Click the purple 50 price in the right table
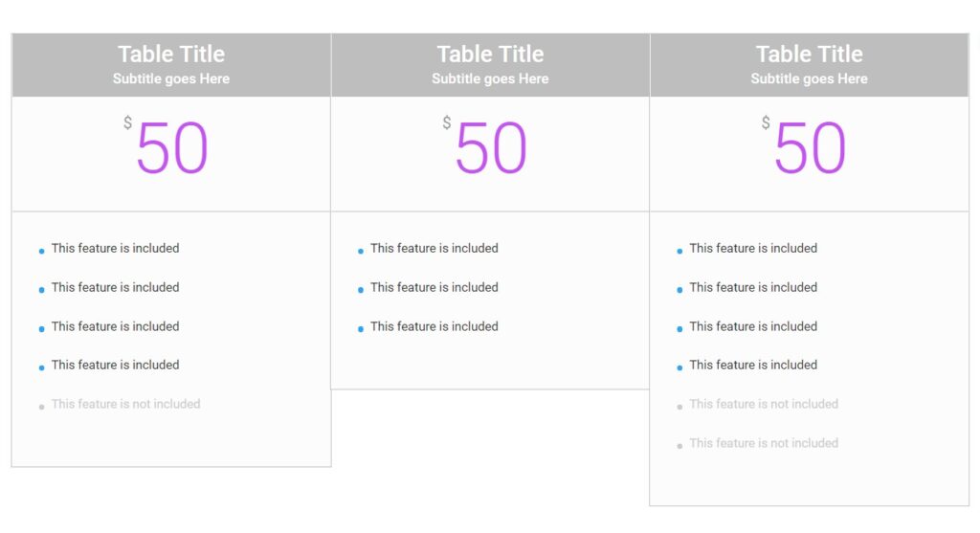Screen dimensions: 980x533 [811, 149]
